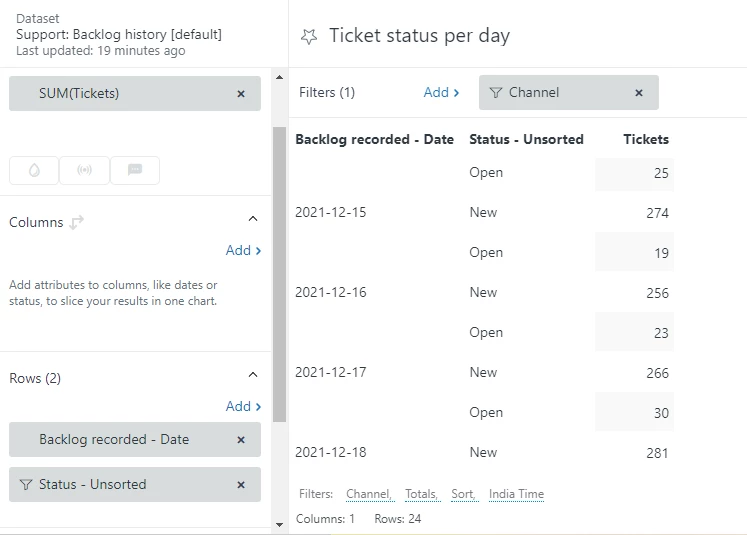The width and height of the screenshot is (747, 535).
Task: Remove Backlog recorded - Date row attribute
Action: pyautogui.click(x=241, y=440)
